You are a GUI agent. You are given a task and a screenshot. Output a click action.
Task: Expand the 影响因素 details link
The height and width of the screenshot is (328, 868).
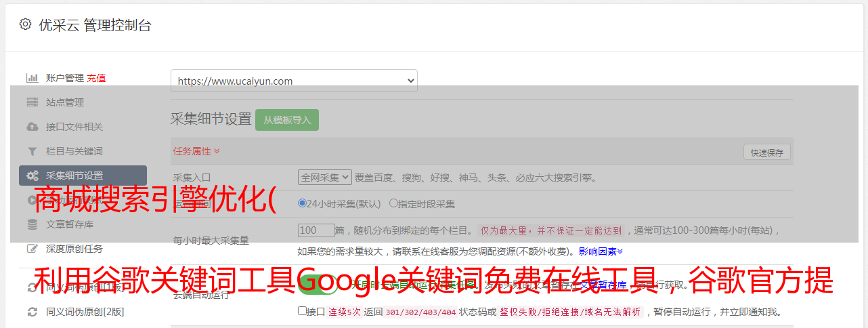[601, 251]
